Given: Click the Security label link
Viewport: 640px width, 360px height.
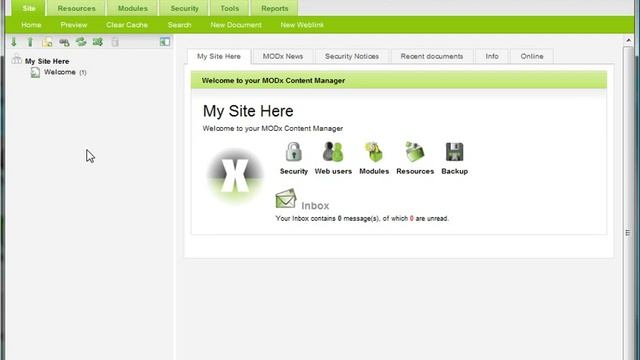Looking at the screenshot, I should pos(293,171).
